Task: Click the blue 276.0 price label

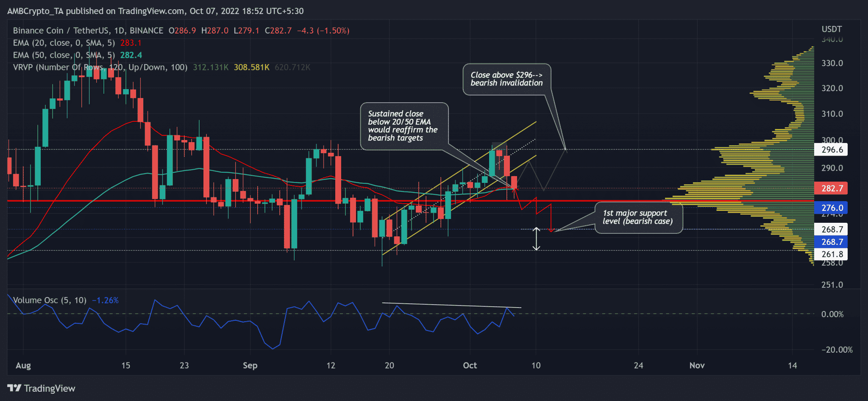Action: click(831, 208)
